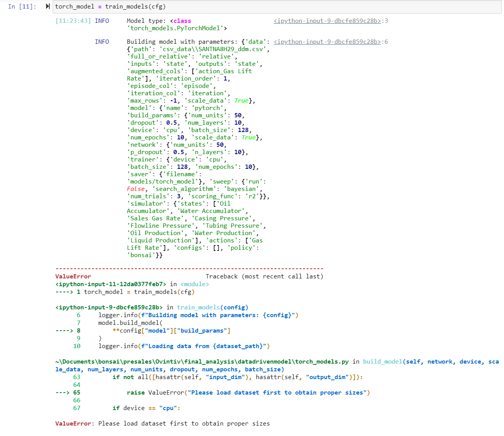Click the raise ValueError line 65
The height and width of the screenshot is (436, 504).
pos(248,393)
